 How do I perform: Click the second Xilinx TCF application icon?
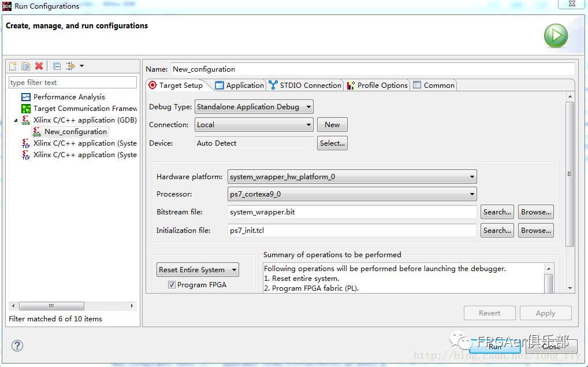click(26, 155)
